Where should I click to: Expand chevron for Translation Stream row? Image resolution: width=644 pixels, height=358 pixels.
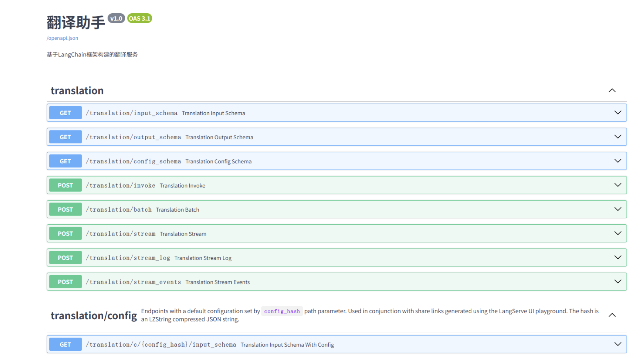tap(617, 233)
